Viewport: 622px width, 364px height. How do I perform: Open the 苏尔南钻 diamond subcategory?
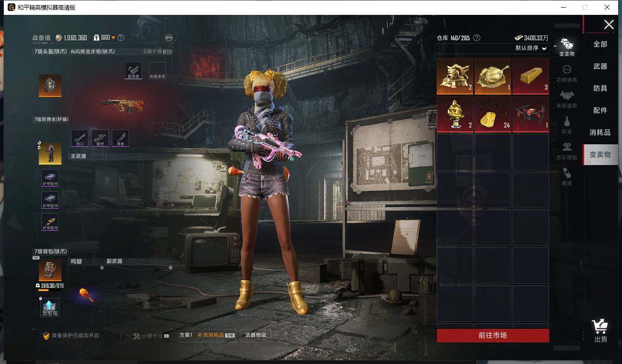click(x=567, y=152)
